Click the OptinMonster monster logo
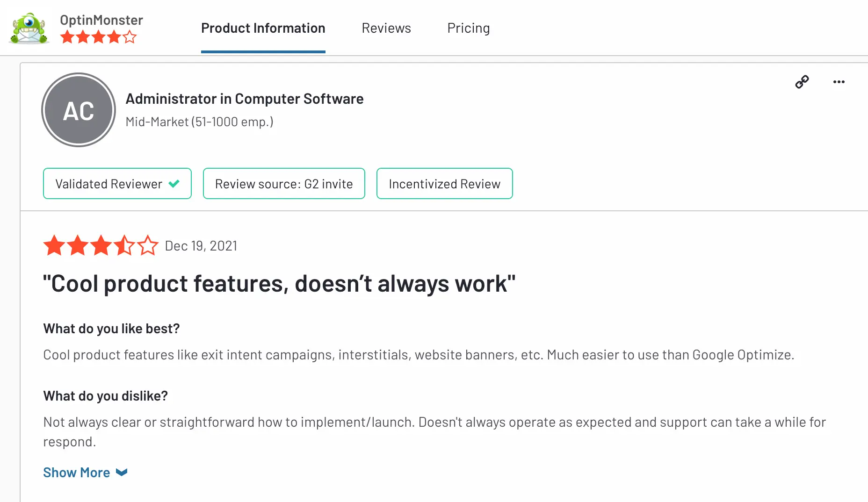The image size is (868, 502). pyautogui.click(x=29, y=28)
